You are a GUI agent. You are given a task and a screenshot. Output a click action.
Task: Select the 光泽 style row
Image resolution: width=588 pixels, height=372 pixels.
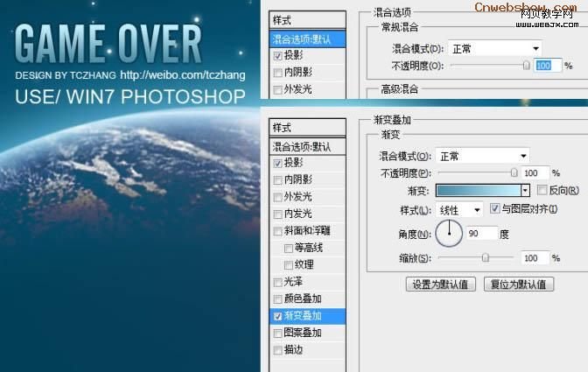307,282
